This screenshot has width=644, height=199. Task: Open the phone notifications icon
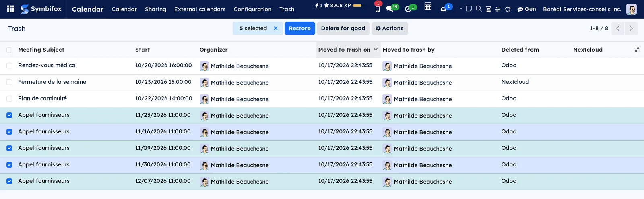click(378, 9)
